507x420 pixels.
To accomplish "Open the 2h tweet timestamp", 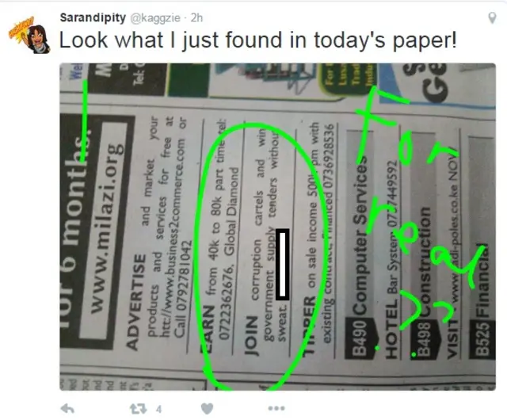I will coord(196,17).
